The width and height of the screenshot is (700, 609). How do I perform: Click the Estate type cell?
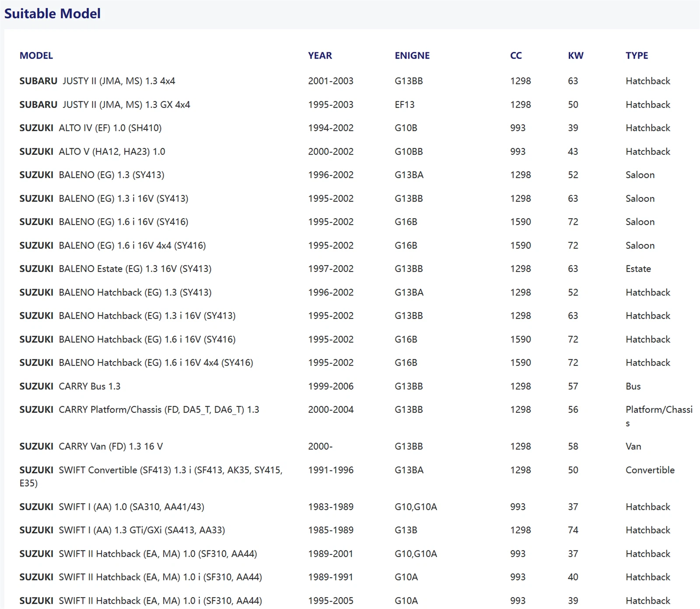click(638, 269)
